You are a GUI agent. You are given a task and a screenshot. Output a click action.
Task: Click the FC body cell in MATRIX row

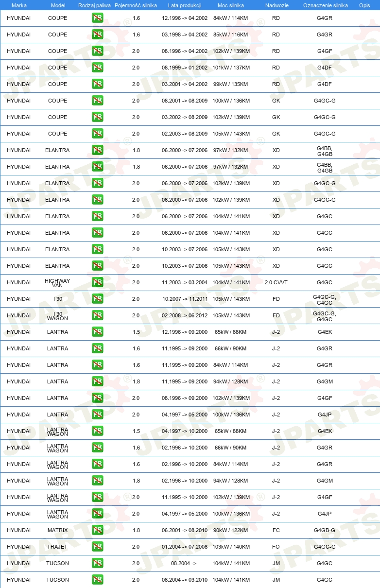pyautogui.click(x=276, y=530)
